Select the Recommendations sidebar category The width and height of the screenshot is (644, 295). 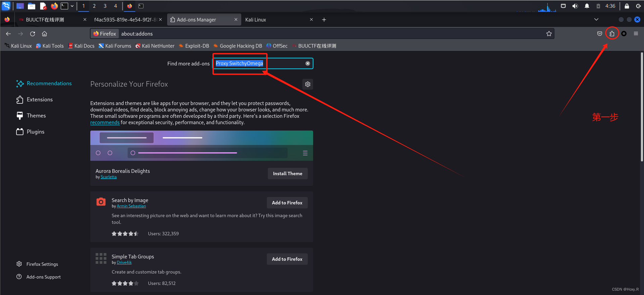point(44,84)
